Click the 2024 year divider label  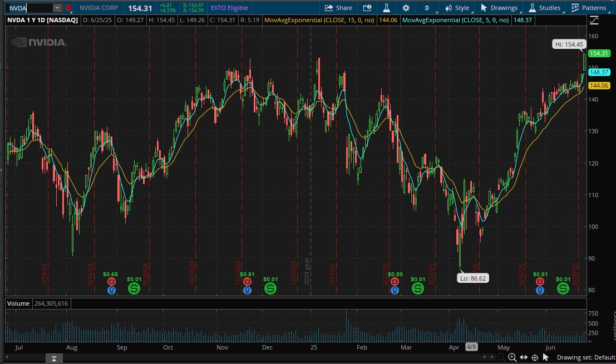307,271
